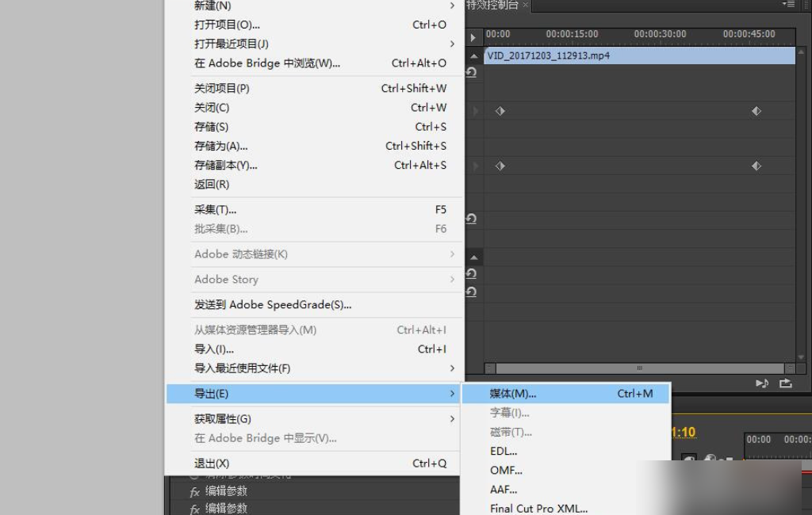Select 存储副本(Y)... menu entry
The image size is (812, 515).
click(313, 165)
